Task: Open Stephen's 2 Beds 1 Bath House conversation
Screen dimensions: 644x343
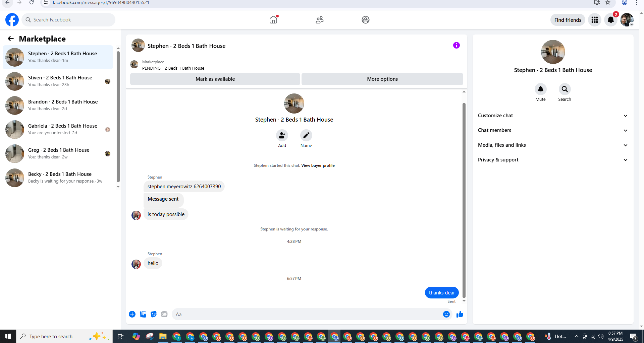Action: pyautogui.click(x=58, y=57)
